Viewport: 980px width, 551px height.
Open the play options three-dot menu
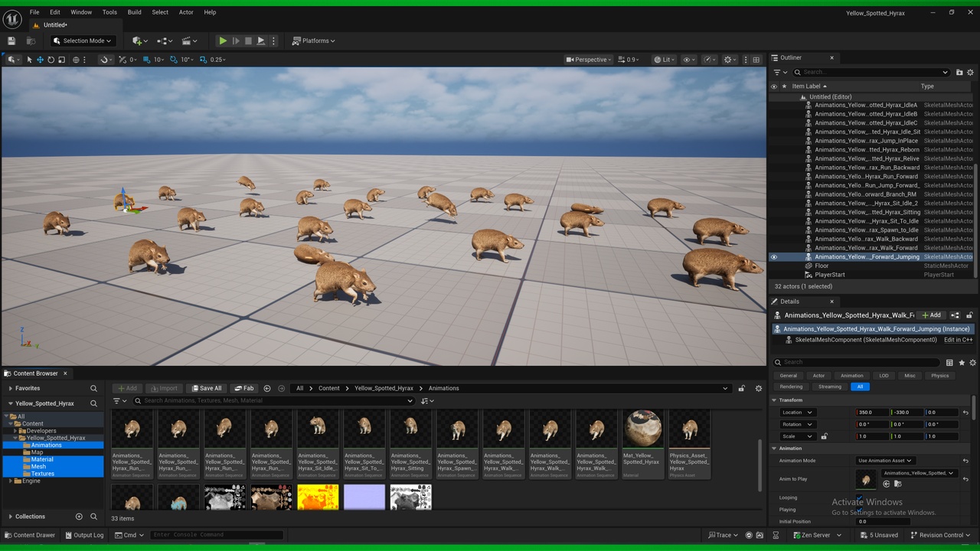point(273,41)
